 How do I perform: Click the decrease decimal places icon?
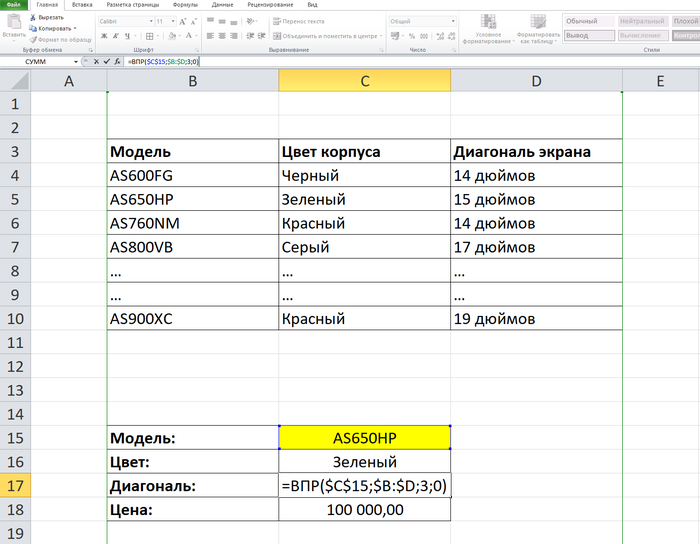click(451, 36)
